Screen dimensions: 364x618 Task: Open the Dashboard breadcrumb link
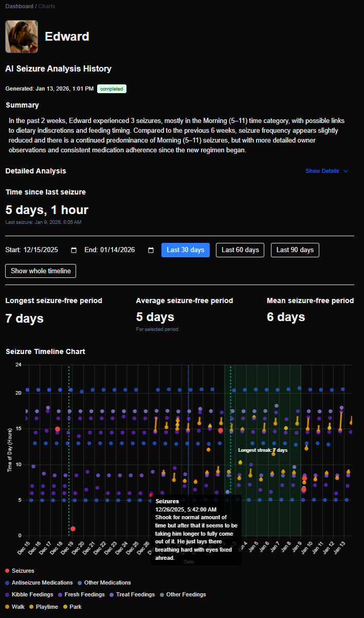pyautogui.click(x=19, y=6)
